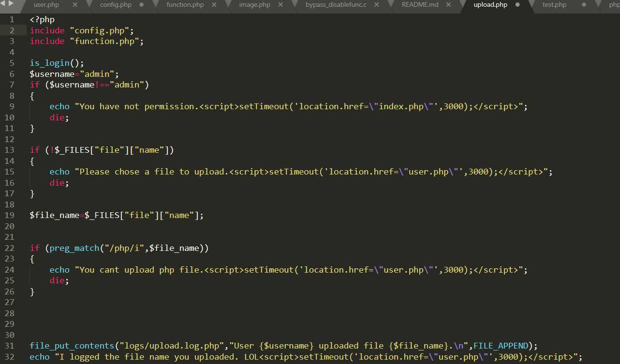This screenshot has width=620, height=364.
Task: Switch to the config.php tab
Action: 116,5
